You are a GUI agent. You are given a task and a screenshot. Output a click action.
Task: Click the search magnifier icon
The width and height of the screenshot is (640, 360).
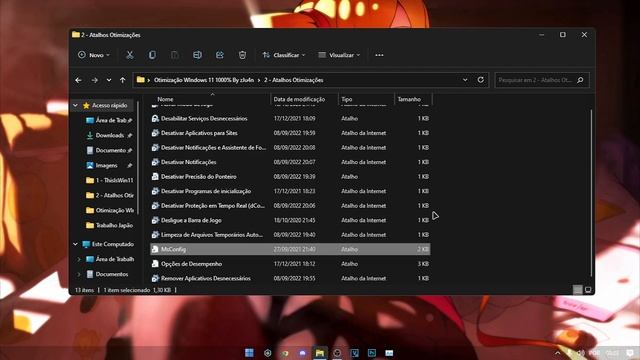pos(580,80)
